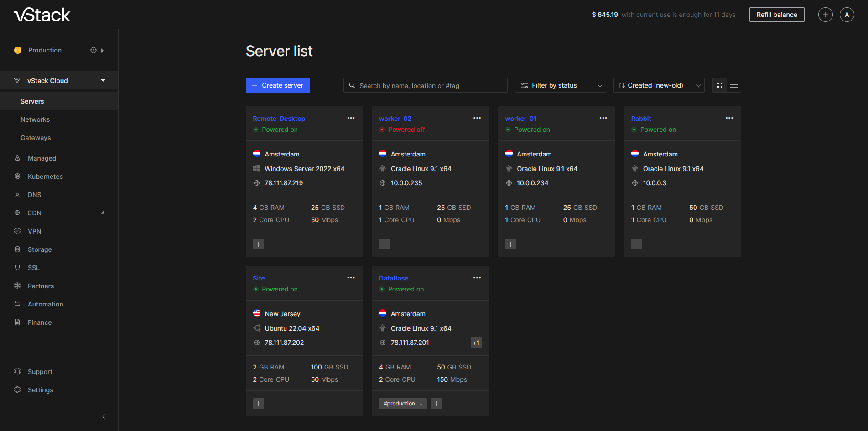Open worker-02 card options menu
This screenshot has width=868, height=431.
(477, 118)
